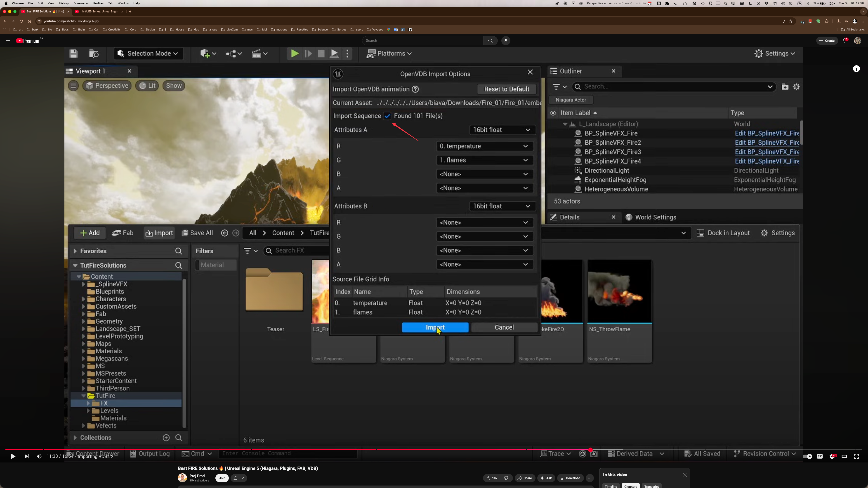Open YouTube notifications bell
This screenshot has height=488, width=868.
tap(845, 41)
